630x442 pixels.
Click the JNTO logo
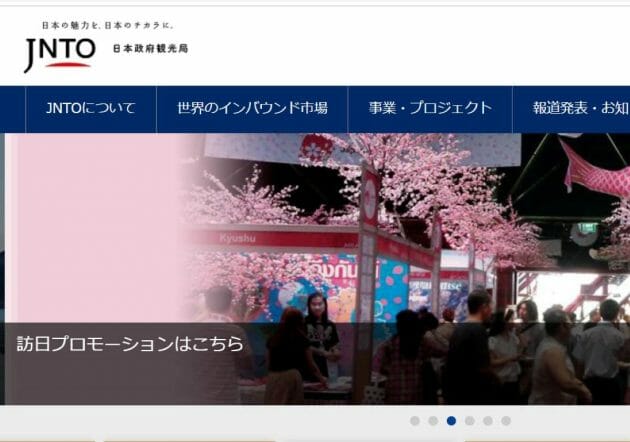(x=59, y=52)
